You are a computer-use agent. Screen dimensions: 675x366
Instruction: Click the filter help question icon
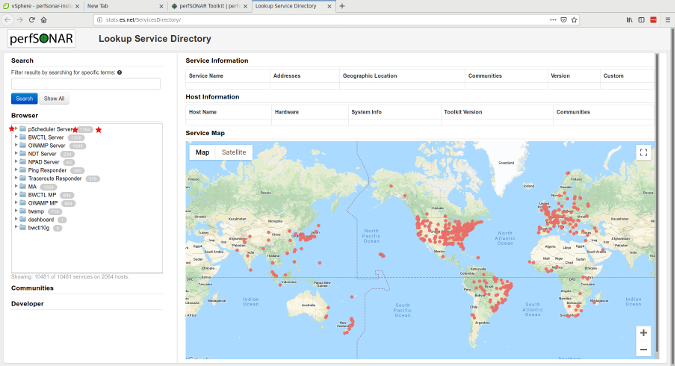pos(119,72)
